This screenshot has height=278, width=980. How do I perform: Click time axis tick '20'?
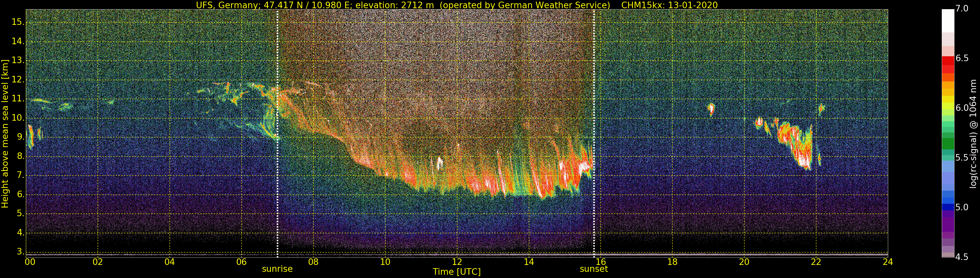tap(744, 262)
